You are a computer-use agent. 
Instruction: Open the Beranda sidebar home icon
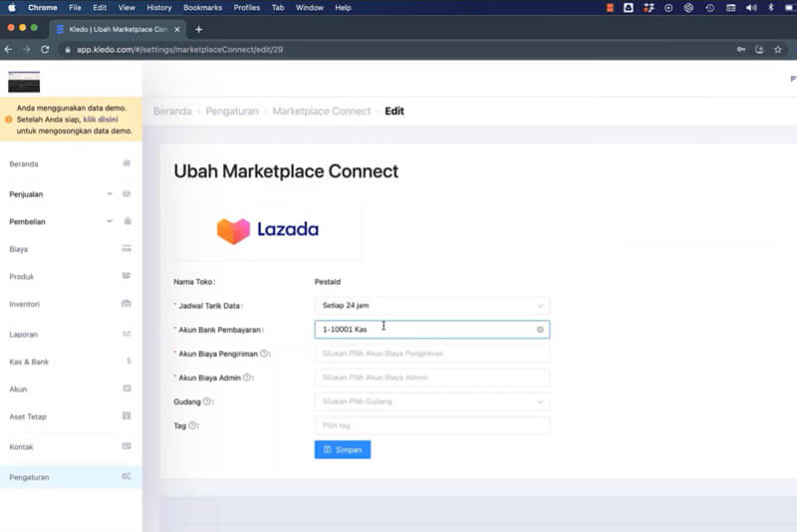coord(127,163)
